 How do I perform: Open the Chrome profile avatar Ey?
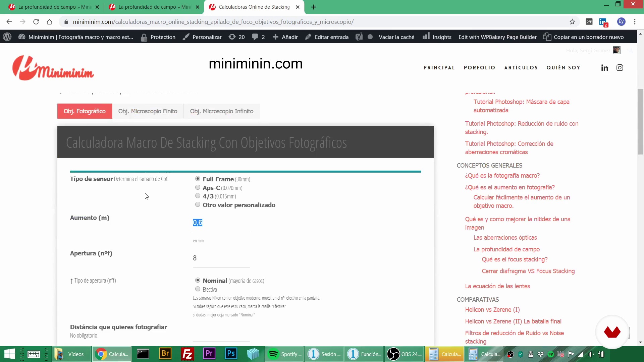point(621,22)
